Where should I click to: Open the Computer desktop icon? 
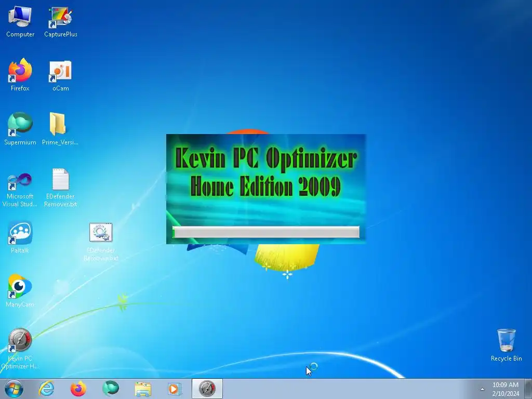(20, 21)
